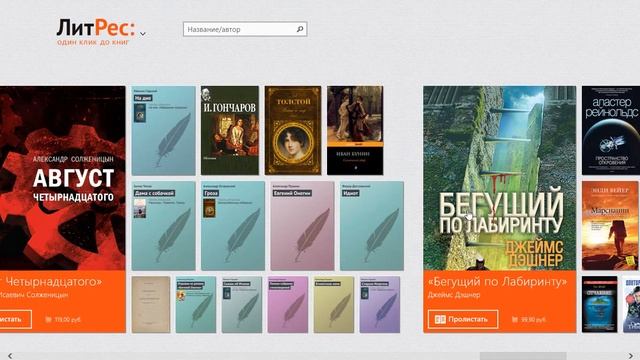Open the И. Гончаров book cover
The width and height of the screenshot is (640, 360).
[x=229, y=131]
